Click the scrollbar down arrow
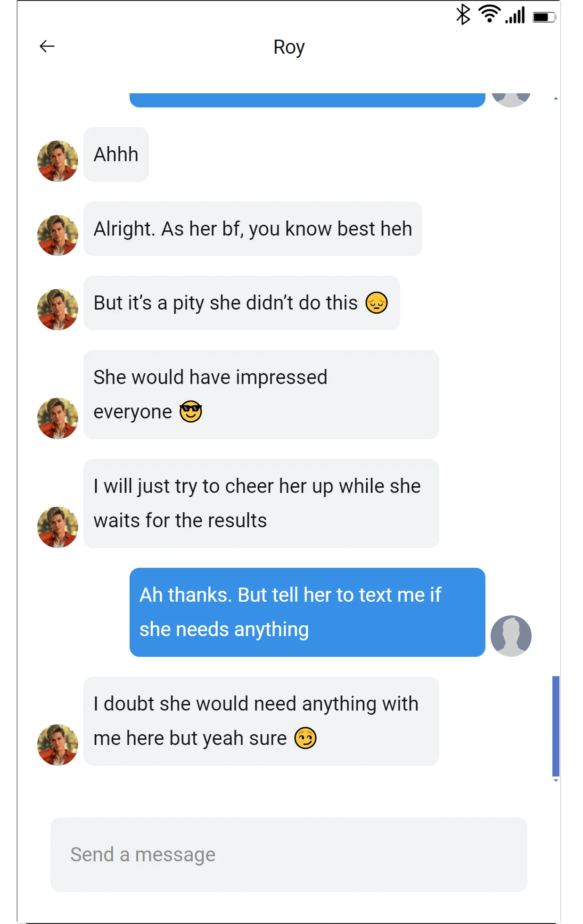This screenshot has height=924, width=583. (x=556, y=781)
